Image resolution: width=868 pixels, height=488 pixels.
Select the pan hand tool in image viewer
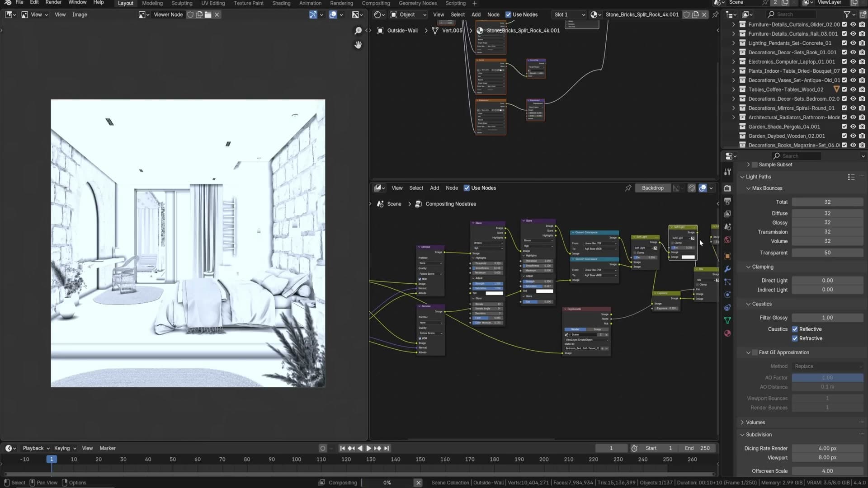[x=358, y=45]
